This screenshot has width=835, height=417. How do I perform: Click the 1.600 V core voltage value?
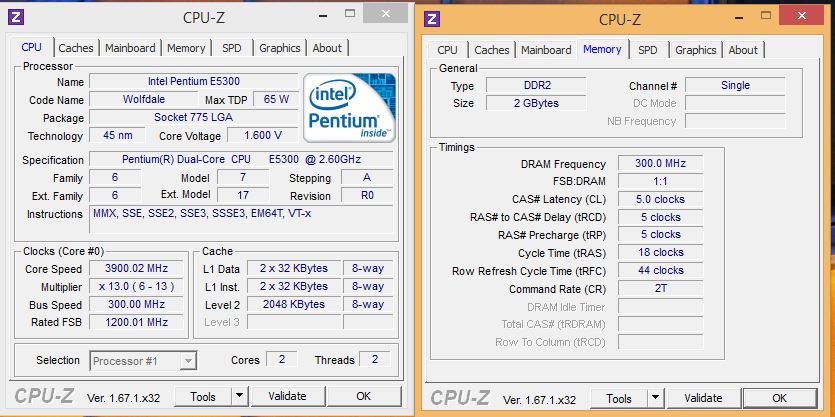263,135
